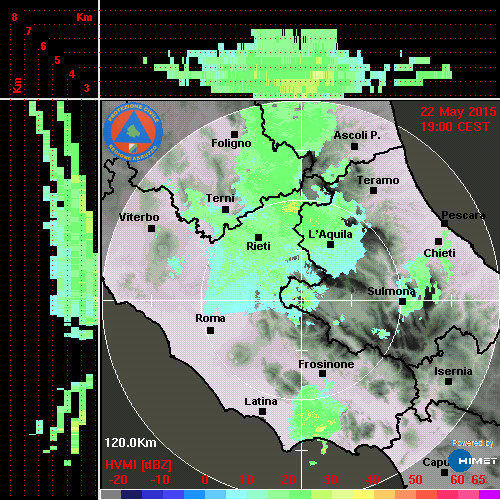The height and width of the screenshot is (500, 500).
Task: Click the magenta swatch at the scale end
Action: tap(489, 494)
